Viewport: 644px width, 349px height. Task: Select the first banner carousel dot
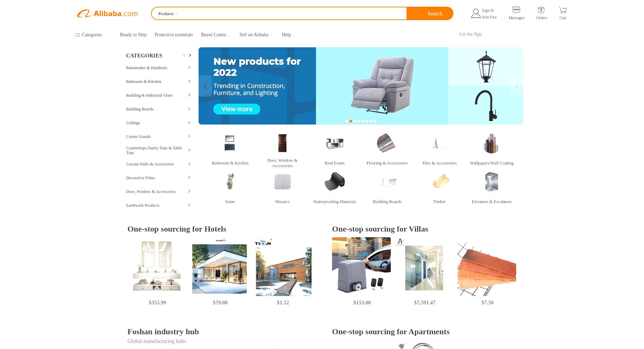point(347,121)
